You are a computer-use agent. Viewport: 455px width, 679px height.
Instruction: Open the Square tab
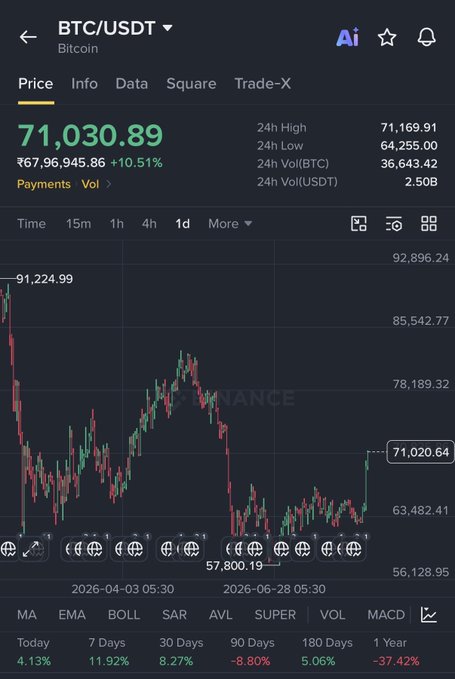pos(191,84)
